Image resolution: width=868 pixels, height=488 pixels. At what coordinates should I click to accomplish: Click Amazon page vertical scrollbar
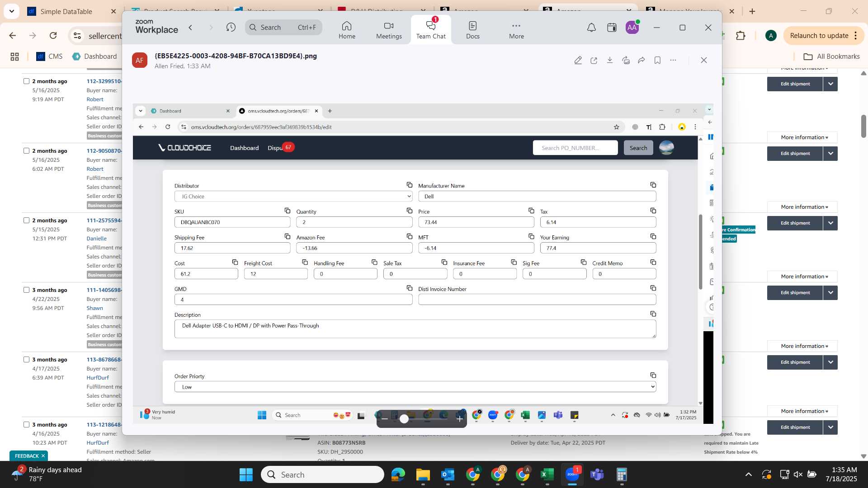(863, 127)
